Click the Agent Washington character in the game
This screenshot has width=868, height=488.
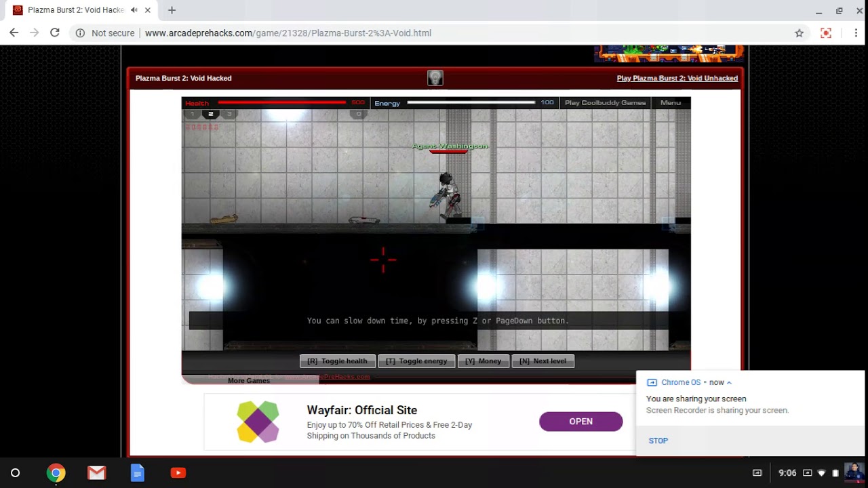point(446,195)
